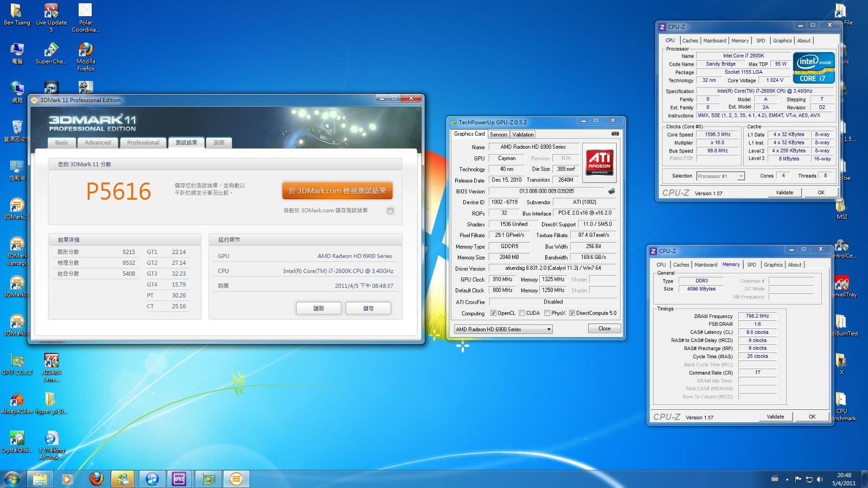Click the GPU-Z camera screenshot icon
Viewport: 868px width, 488px height.
pos(615,134)
